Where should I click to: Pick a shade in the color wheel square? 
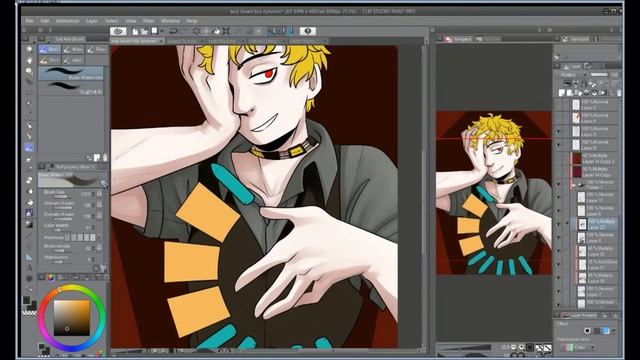pyautogui.click(x=71, y=318)
